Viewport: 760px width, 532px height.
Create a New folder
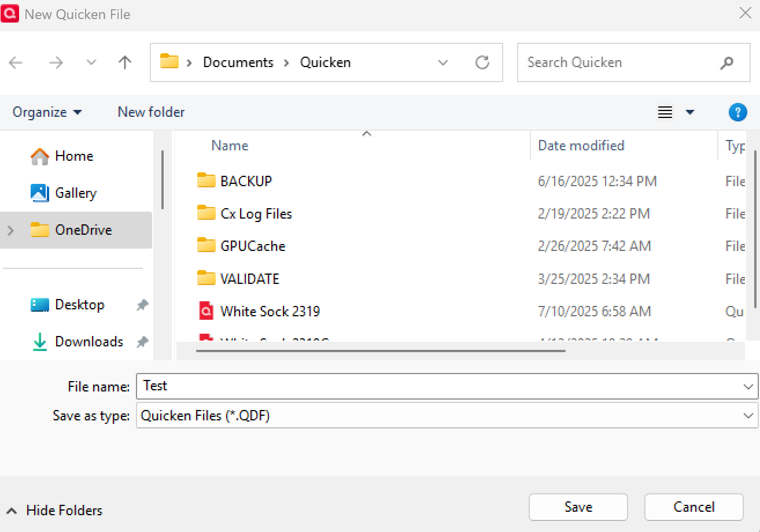[x=151, y=112]
